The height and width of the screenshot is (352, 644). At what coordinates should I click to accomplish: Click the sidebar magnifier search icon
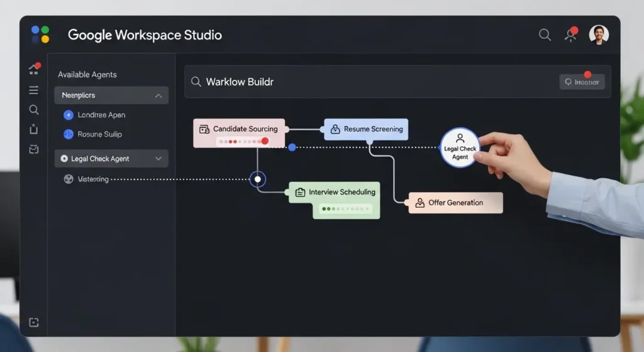34,110
